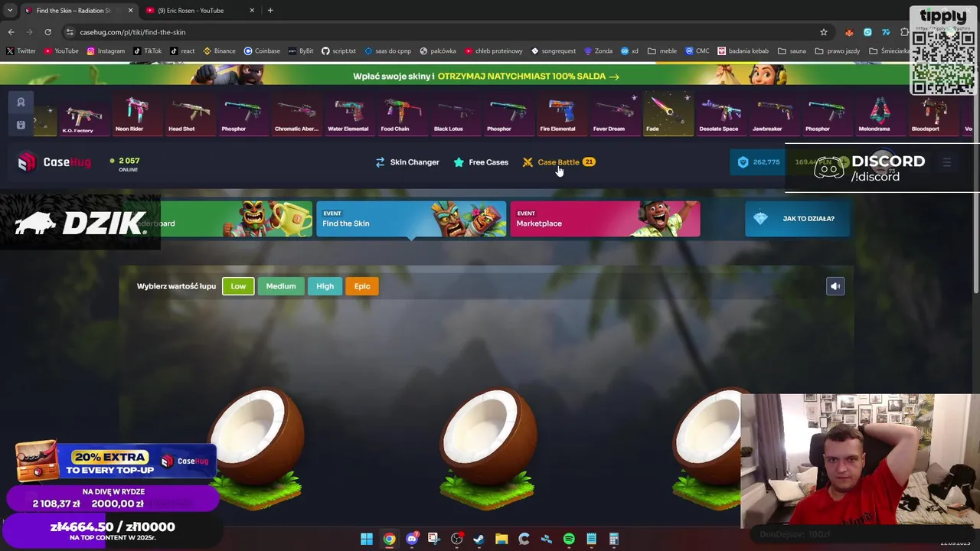Select Medium loot value

[x=281, y=286]
